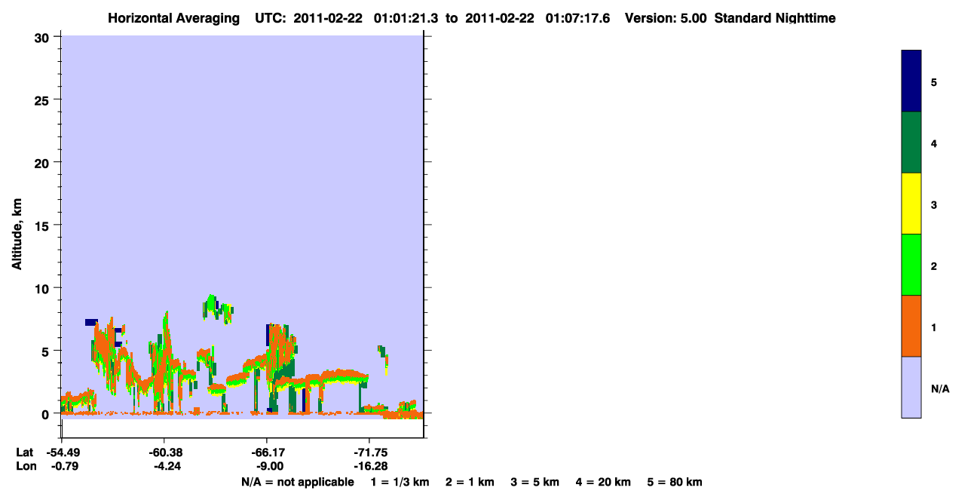Click the '2 = 1 km' legend text
This screenshot has width=980, height=503.
(x=470, y=482)
